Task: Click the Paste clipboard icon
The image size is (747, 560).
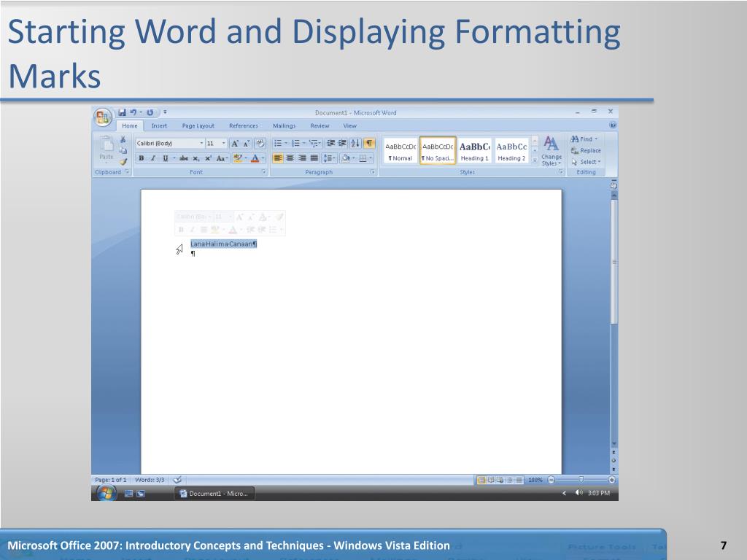Action: (107, 144)
